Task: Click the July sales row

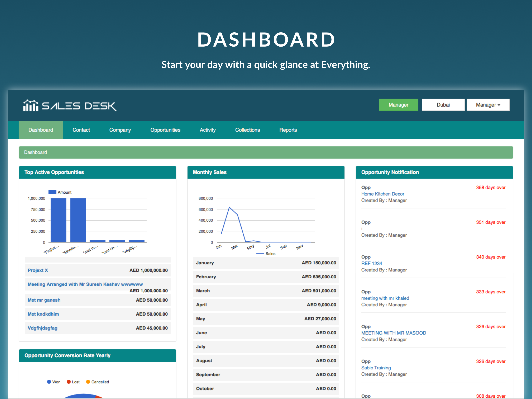Action: pos(266,347)
